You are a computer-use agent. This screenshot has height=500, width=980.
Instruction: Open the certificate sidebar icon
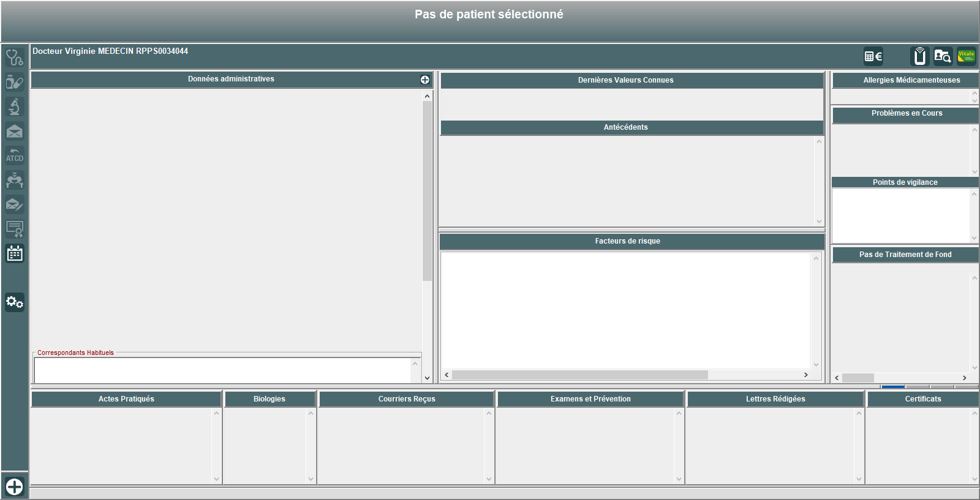pyautogui.click(x=14, y=229)
